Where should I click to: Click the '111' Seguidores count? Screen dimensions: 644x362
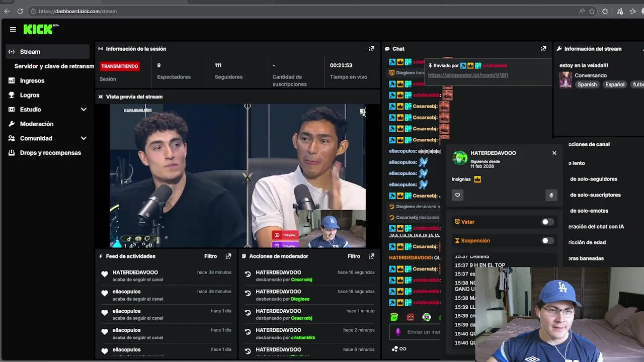[218, 65]
